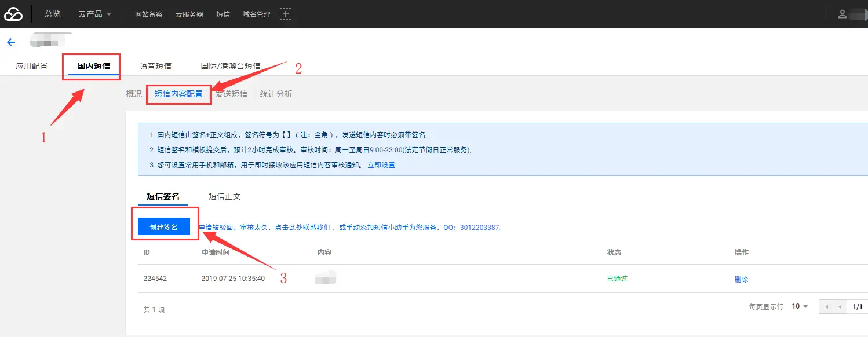Viewport: 868px width, 337px height.
Task: Open 域名管理 in top navigation
Action: [257, 14]
